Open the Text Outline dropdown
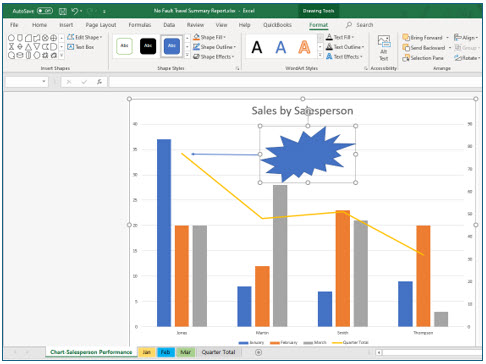486x364 pixels. [x=345, y=47]
